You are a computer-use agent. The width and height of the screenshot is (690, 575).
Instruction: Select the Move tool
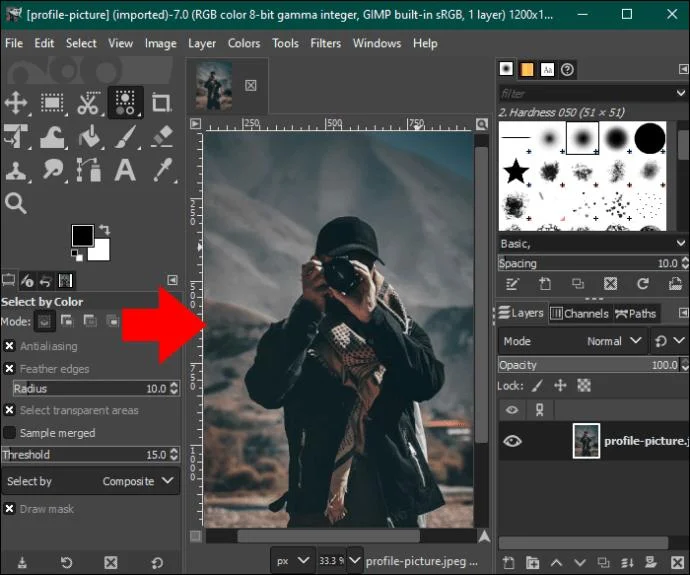[16, 103]
